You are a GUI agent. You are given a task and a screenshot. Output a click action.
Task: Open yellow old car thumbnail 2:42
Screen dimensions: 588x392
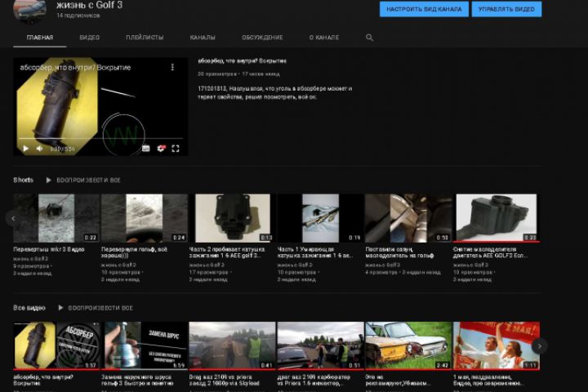409,346
